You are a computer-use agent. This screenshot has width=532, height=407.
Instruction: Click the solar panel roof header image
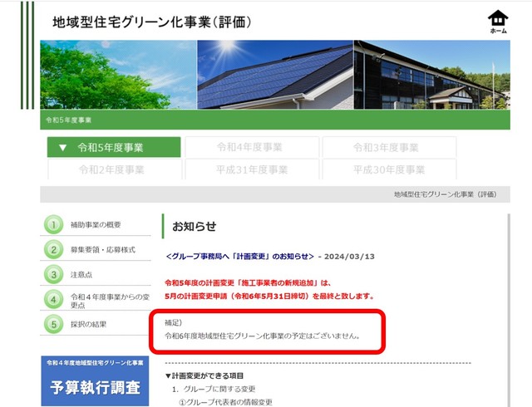(x=274, y=75)
